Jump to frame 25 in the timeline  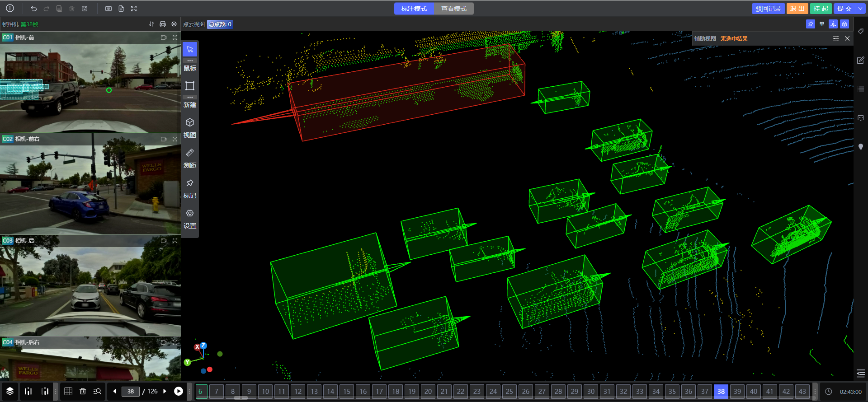point(509,391)
